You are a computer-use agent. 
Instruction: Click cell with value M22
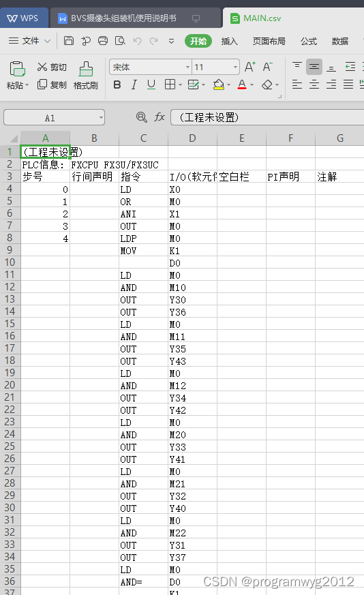[x=192, y=533]
